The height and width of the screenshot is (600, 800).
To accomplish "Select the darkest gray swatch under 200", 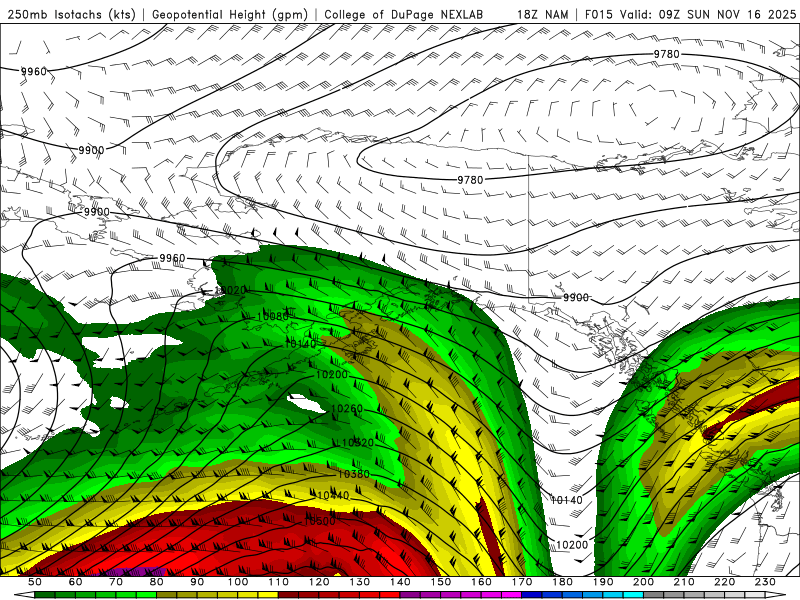I will [654, 595].
